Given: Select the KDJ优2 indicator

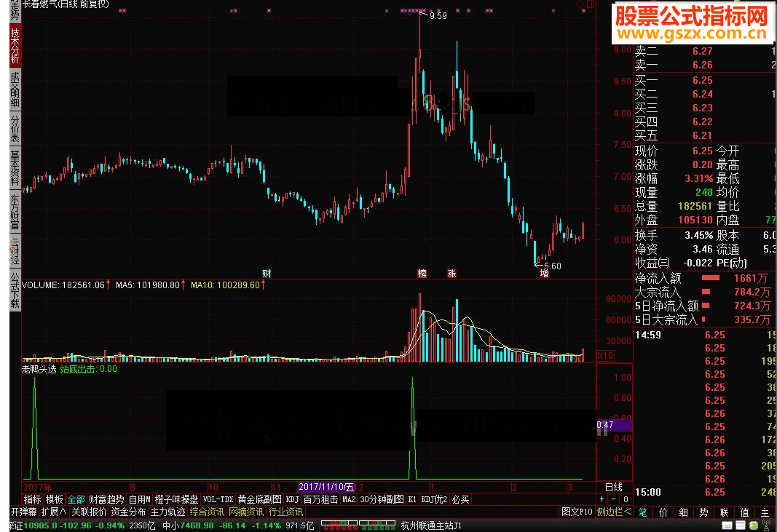Looking at the screenshot, I should [435, 499].
